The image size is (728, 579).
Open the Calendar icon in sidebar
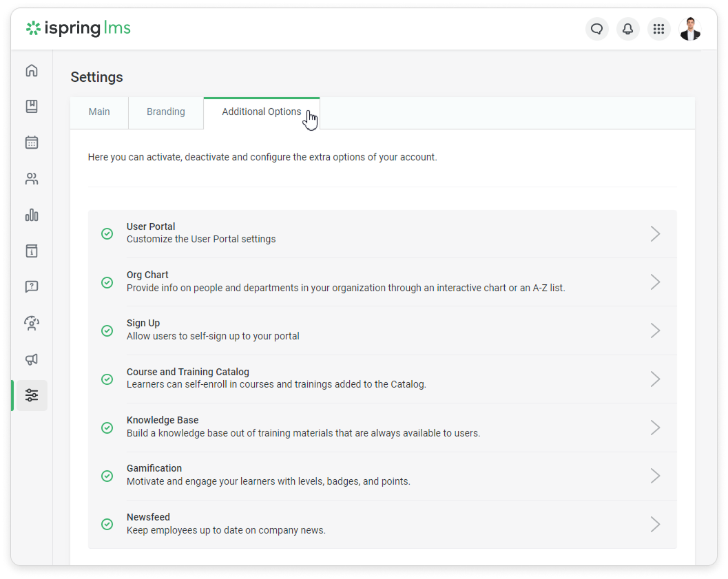(32, 143)
